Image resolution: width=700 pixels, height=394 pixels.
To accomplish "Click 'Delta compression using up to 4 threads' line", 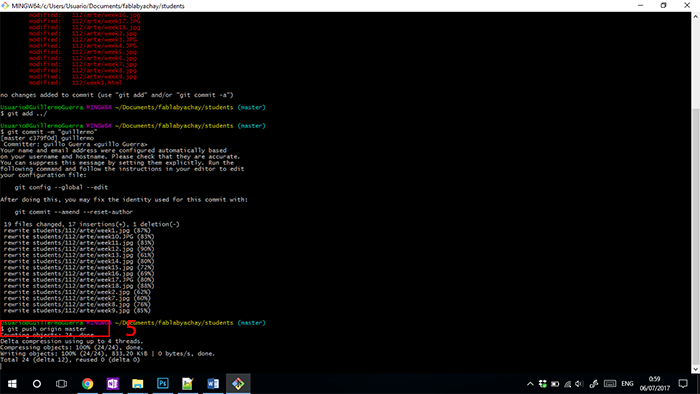I will pyautogui.click(x=72, y=341).
